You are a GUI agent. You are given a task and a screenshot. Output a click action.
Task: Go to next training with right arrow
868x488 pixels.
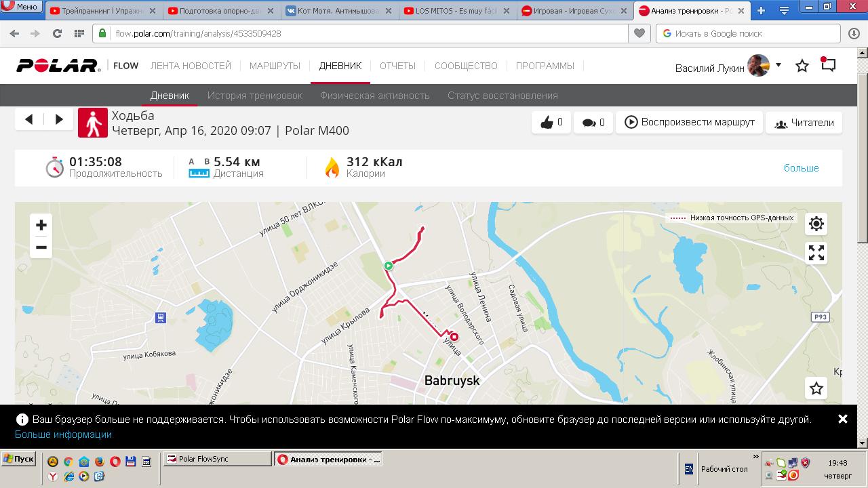(59, 119)
